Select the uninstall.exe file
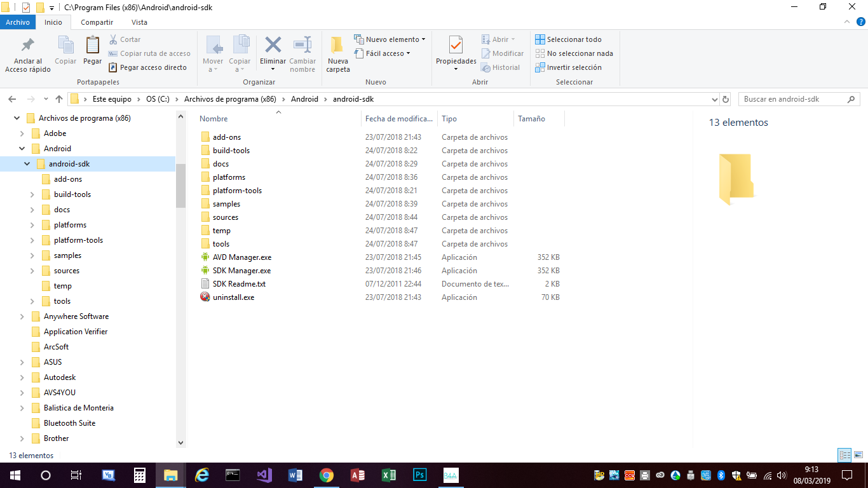 tap(233, 297)
